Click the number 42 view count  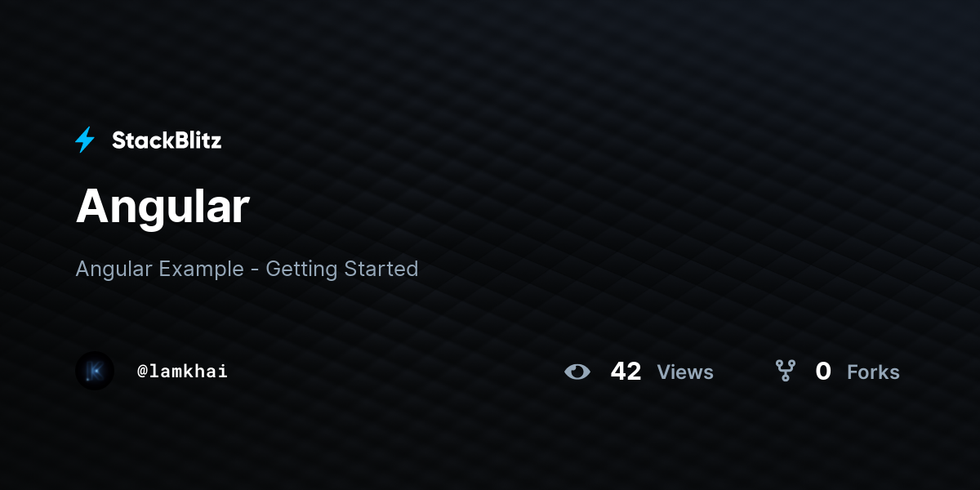626,372
